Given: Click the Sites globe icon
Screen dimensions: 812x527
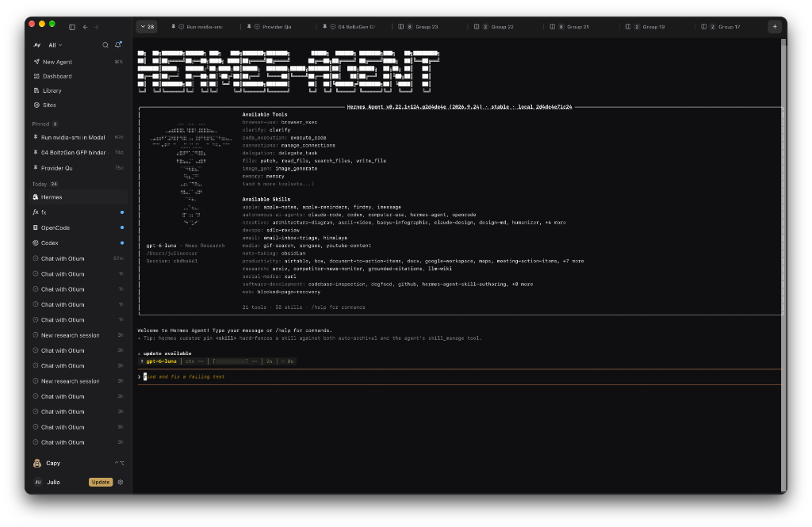Looking at the screenshot, I should 36,105.
